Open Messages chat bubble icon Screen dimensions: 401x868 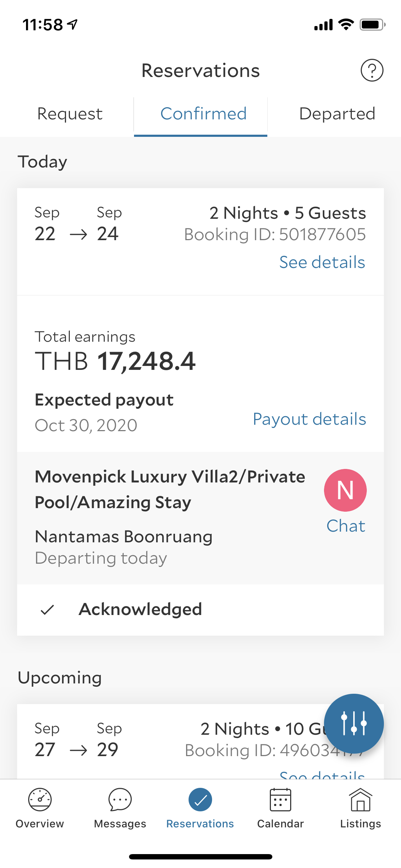click(x=120, y=800)
